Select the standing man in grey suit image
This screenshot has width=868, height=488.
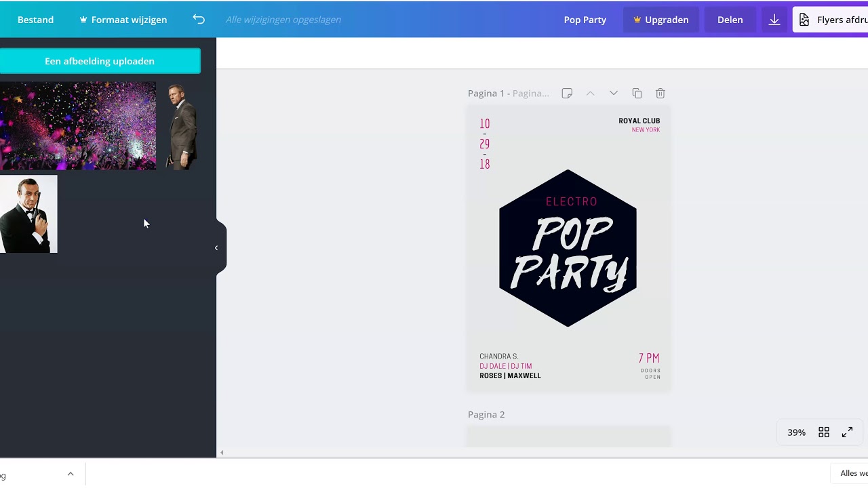(x=182, y=125)
